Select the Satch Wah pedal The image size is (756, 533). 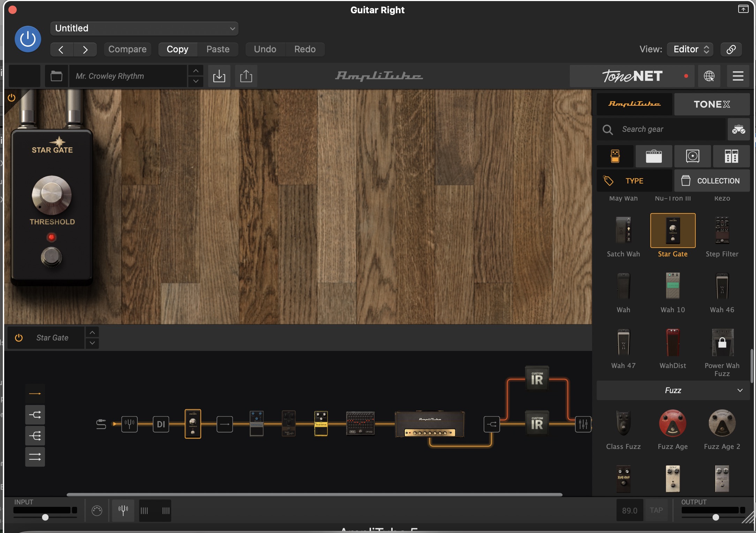623,236
